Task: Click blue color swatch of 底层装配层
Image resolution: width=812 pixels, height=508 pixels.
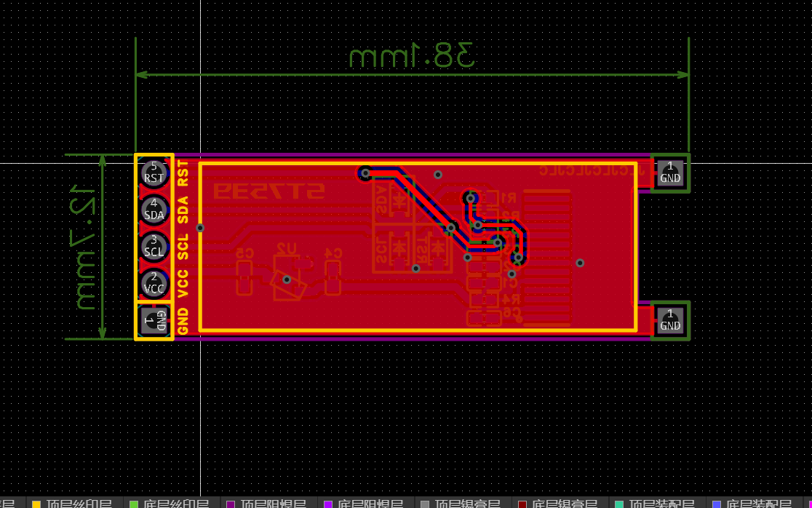Action: 717,504
